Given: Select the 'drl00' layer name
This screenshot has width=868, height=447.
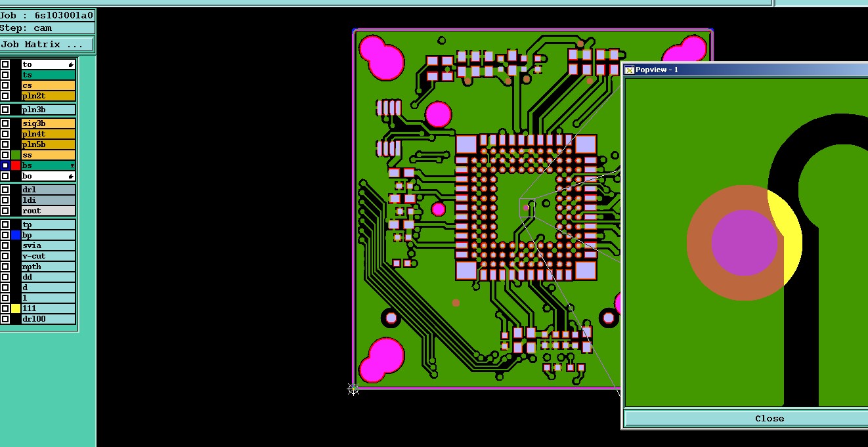Looking at the screenshot, I should pyautogui.click(x=49, y=319).
